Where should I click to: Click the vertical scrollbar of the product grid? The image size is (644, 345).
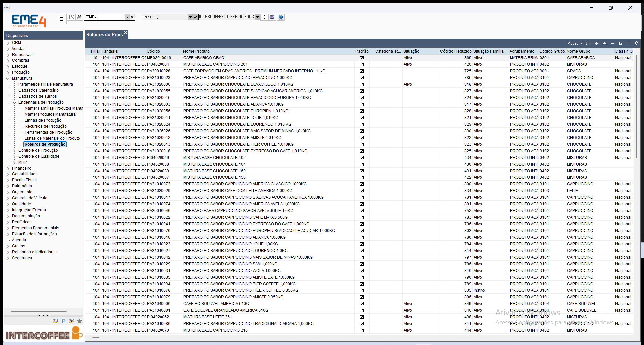point(637,106)
